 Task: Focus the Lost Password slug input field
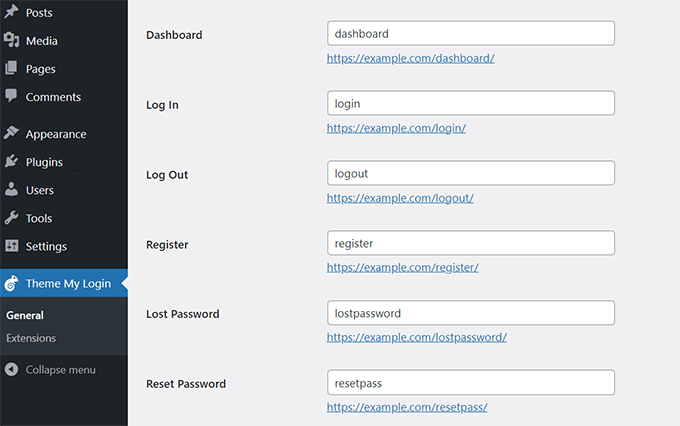click(471, 313)
